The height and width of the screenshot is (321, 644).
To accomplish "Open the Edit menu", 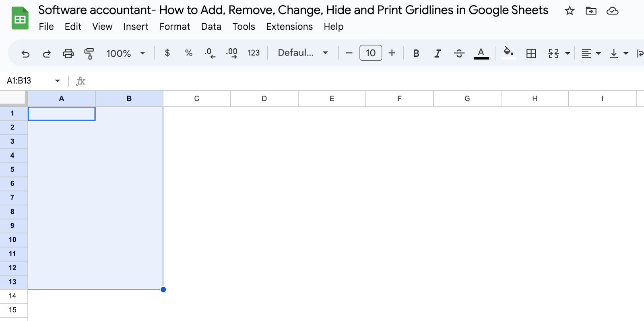I will click(73, 27).
